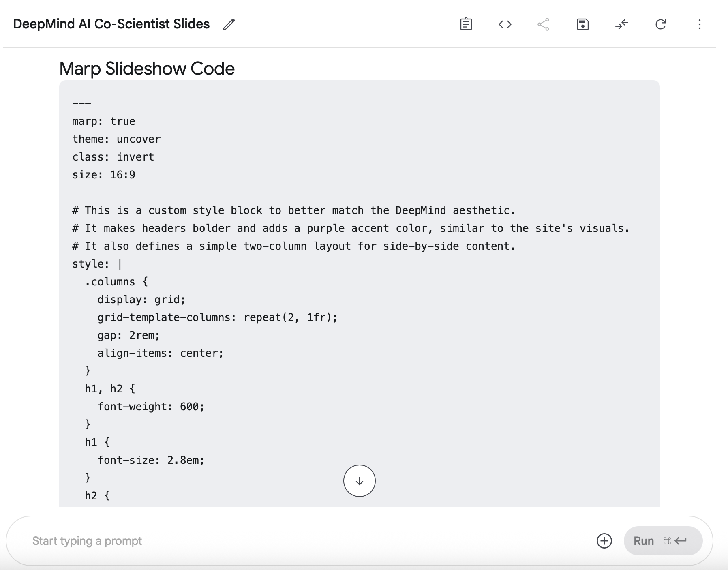Jump to bottom with down-arrow button
Image resolution: width=728 pixels, height=570 pixels.
360,481
